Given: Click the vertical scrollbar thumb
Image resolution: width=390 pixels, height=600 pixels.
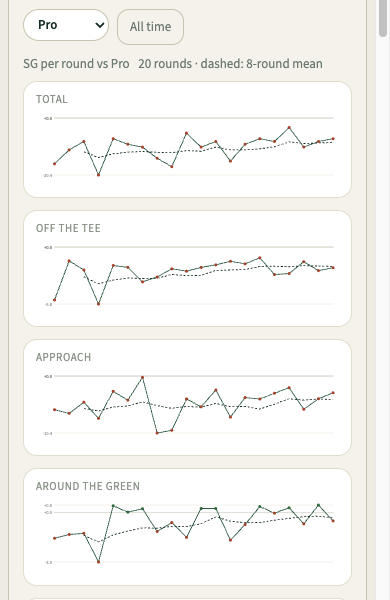Looking at the screenshot, I should coord(383,18).
